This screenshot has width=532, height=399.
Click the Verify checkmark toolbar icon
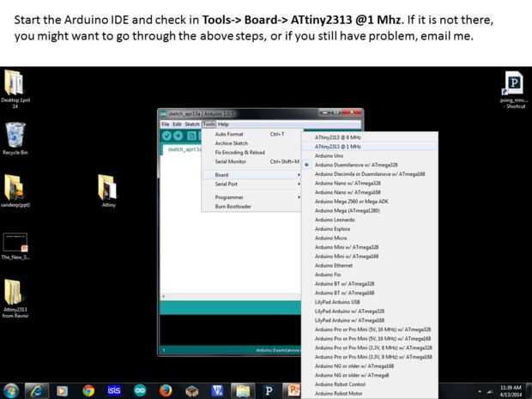coord(166,136)
